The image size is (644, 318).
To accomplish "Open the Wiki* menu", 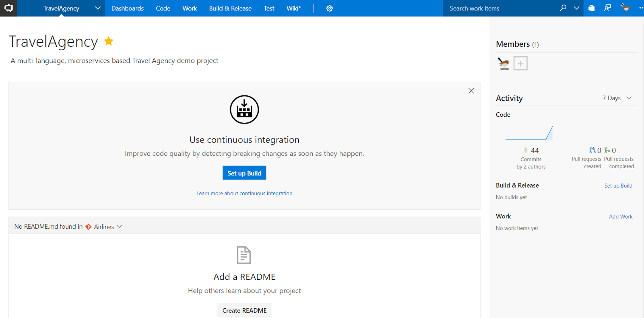I will coord(294,8).
